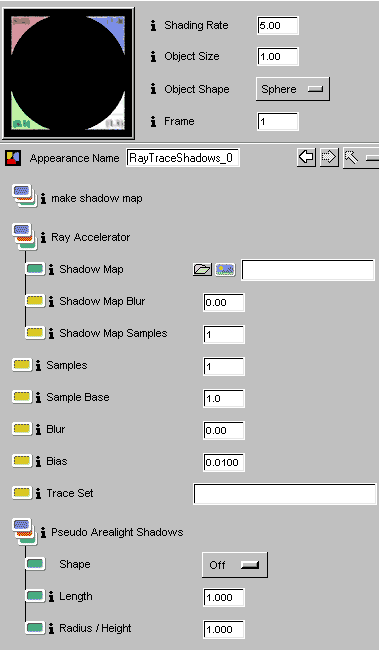Collapse the Ray Accelerator group
This screenshot has height=650, width=379.
24,237
